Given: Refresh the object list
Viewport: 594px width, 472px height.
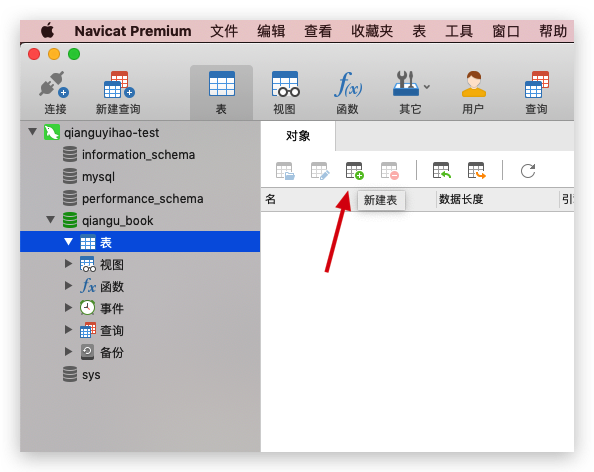Looking at the screenshot, I should pyautogui.click(x=528, y=171).
